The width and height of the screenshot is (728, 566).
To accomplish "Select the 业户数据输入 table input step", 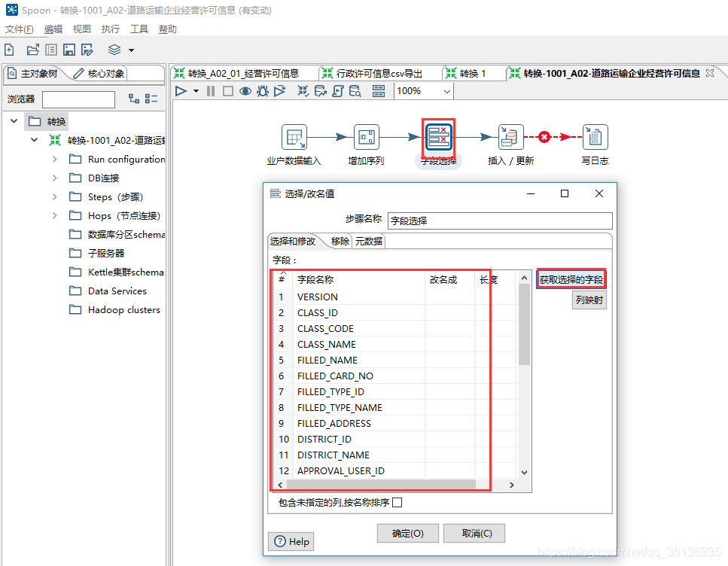I will (294, 137).
